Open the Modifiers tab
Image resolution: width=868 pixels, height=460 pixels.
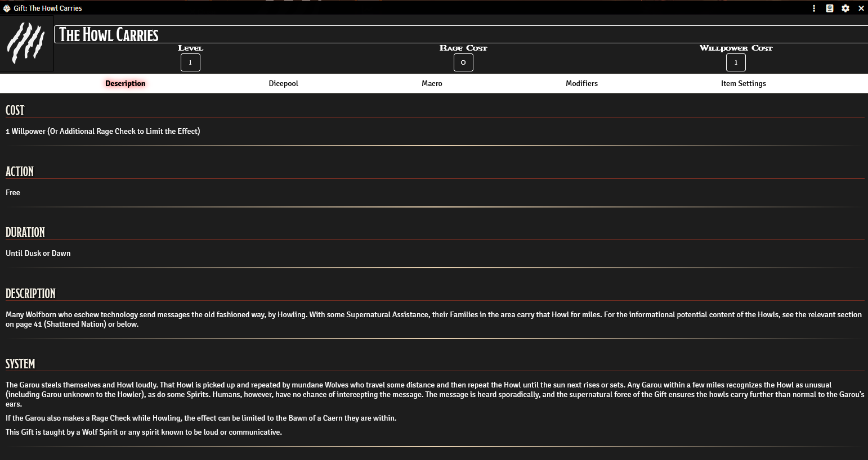(581, 83)
